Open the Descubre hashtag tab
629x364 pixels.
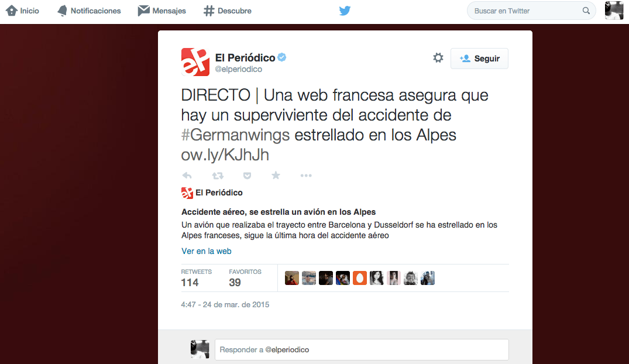pyautogui.click(x=228, y=11)
